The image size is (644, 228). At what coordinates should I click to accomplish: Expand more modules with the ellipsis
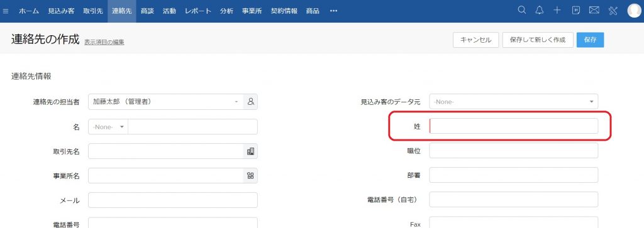point(333,11)
